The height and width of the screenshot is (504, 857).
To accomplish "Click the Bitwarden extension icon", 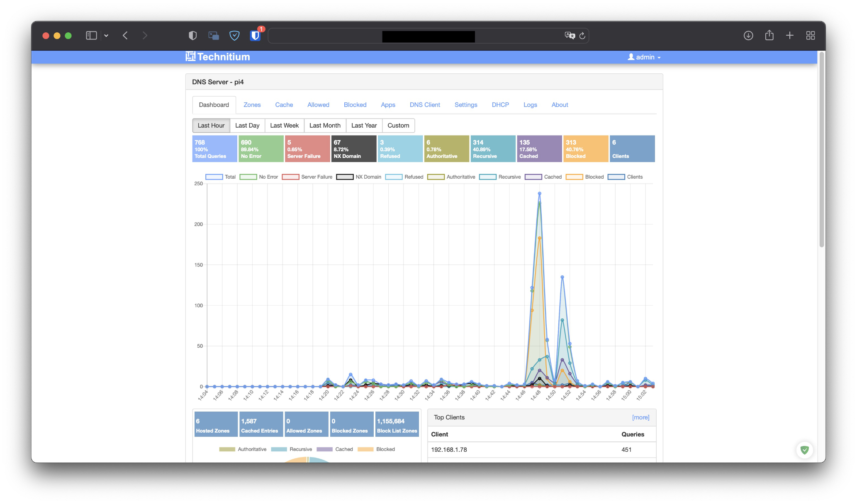I will 255,36.
